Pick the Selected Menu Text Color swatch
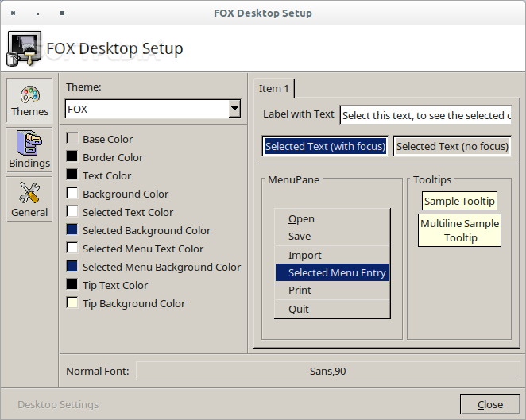The height and width of the screenshot is (420, 526). tap(72, 248)
